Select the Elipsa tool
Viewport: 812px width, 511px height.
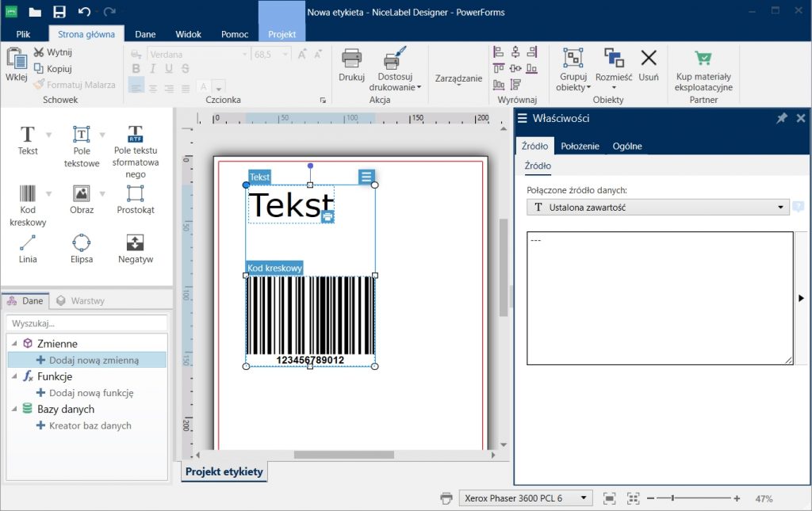point(82,249)
